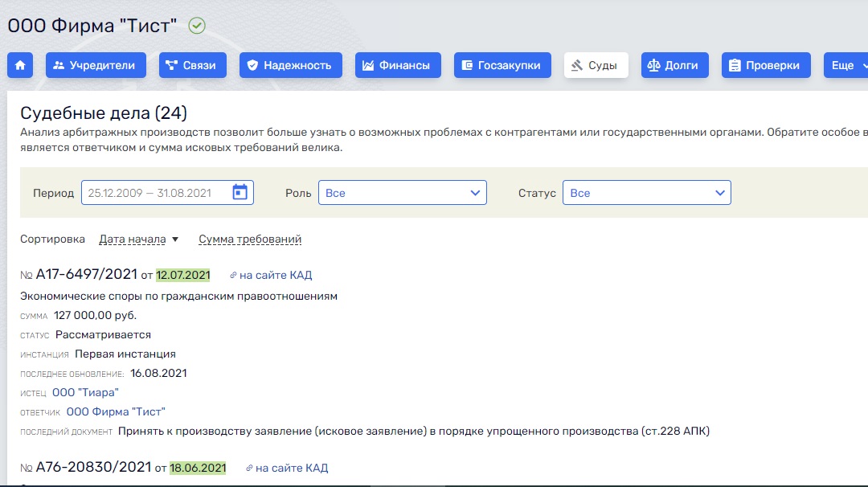The width and height of the screenshot is (868, 487).
Task: Expand the Статус dropdown
Action: click(x=646, y=193)
